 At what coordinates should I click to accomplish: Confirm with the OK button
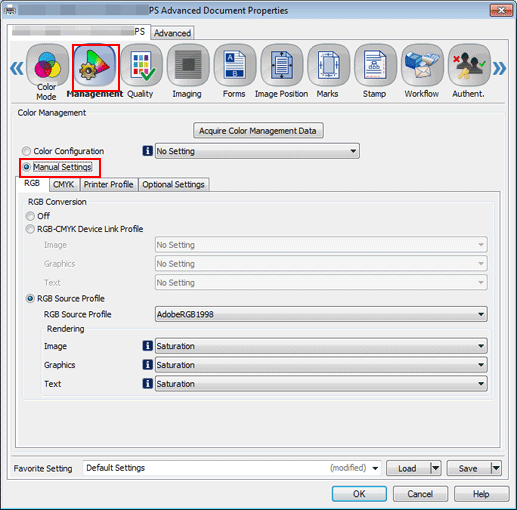(x=359, y=494)
